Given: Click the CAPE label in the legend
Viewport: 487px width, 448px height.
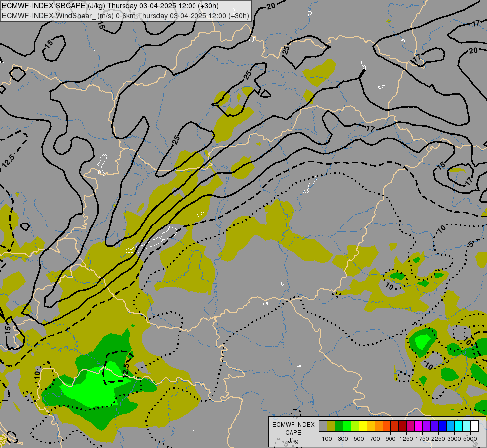Looking at the screenshot, I should click(x=293, y=433).
